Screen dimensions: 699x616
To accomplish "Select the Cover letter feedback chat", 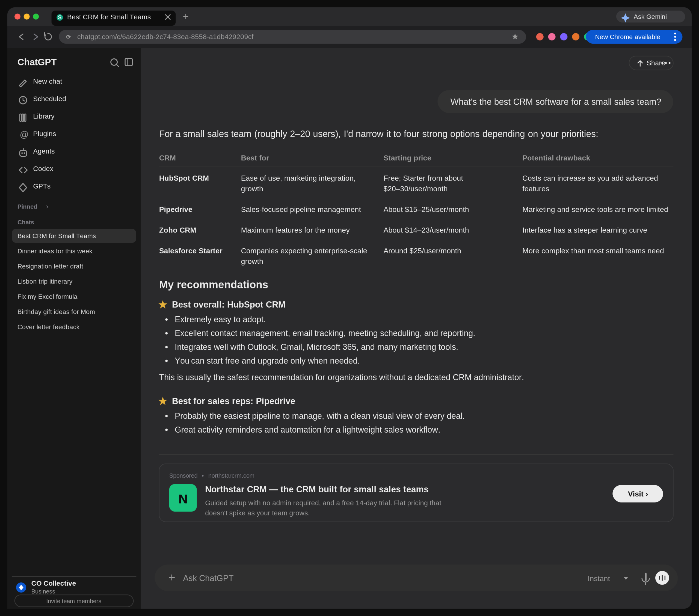I will 74,327.
